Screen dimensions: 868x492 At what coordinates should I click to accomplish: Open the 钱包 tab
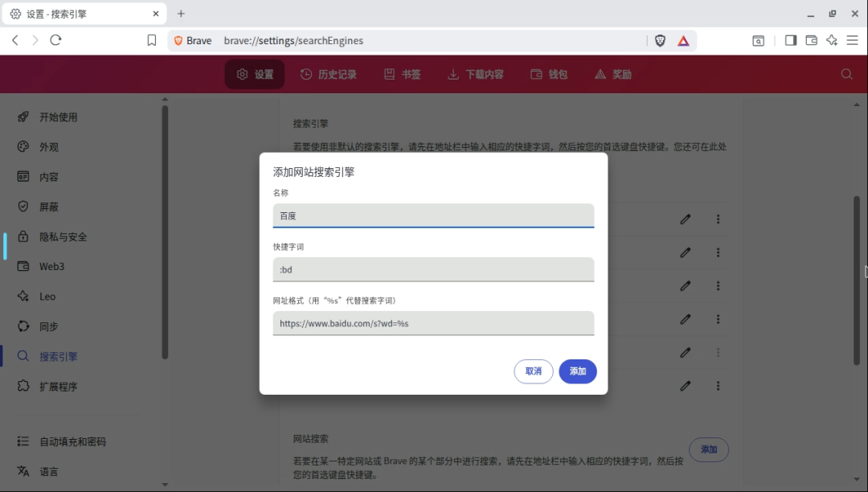tap(549, 74)
